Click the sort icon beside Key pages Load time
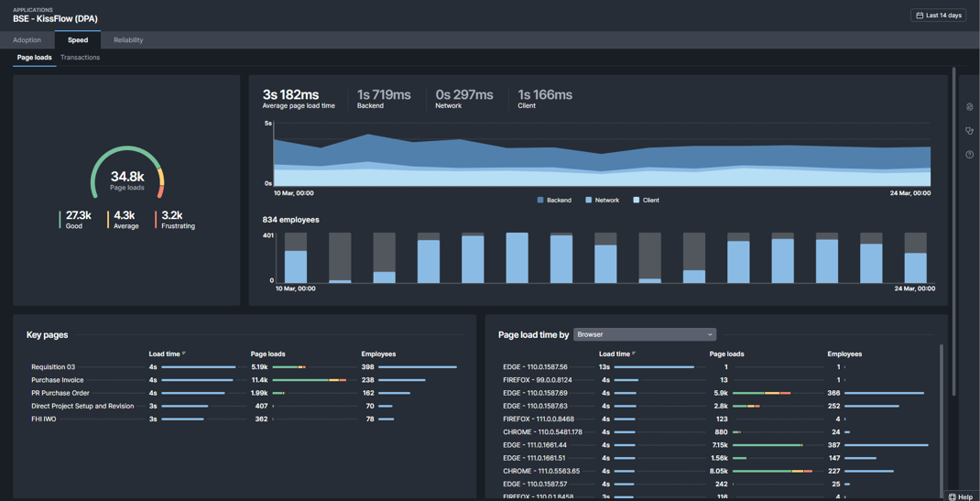This screenshot has height=501, width=980. coord(184,354)
